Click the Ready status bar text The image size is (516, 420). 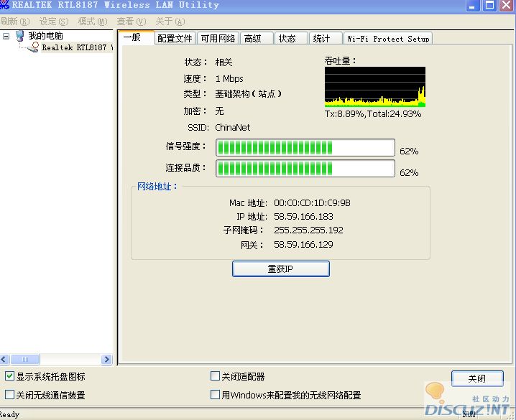tap(9, 414)
